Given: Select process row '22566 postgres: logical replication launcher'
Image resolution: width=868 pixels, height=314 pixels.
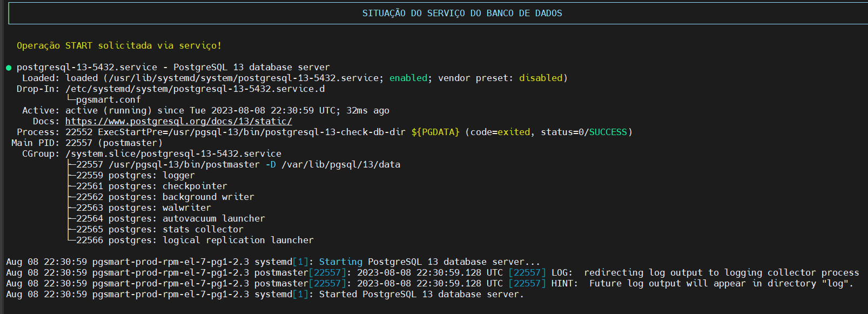Looking at the screenshot, I should coord(195,240).
